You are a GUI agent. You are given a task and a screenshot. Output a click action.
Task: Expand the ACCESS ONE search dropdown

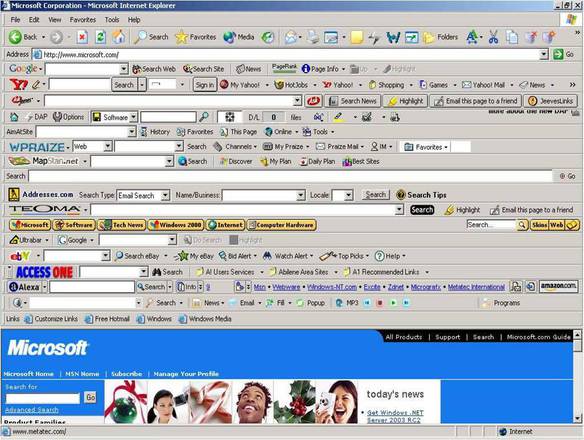tap(144, 272)
